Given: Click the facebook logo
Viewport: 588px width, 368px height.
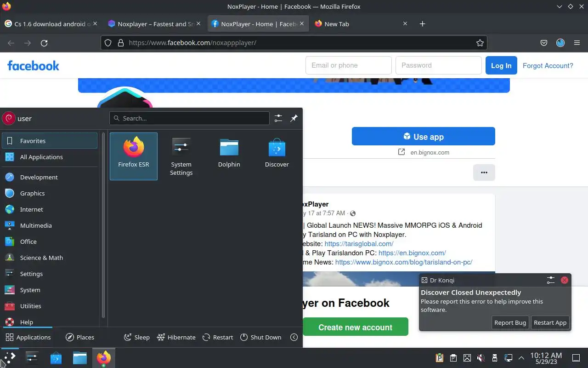Looking at the screenshot, I should [x=33, y=66].
